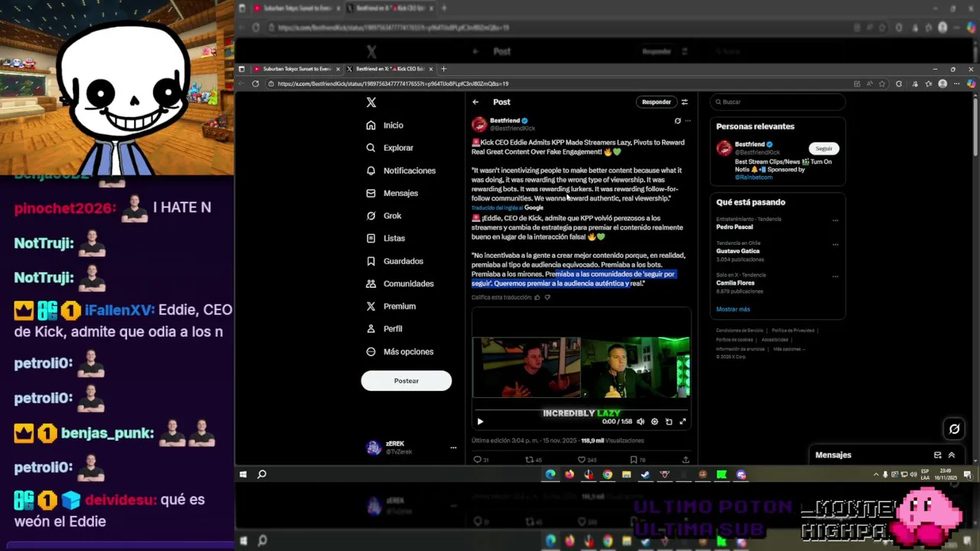Play the embedded video
Viewport: 980px width, 551px height.
coord(480,422)
